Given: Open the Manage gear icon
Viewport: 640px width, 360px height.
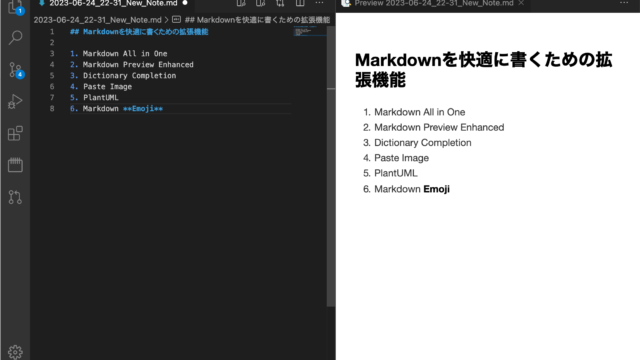Looking at the screenshot, I should point(15,352).
